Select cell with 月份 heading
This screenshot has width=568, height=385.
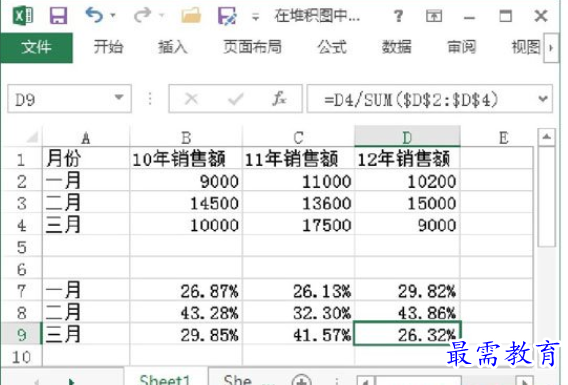pyautogui.click(x=86, y=159)
